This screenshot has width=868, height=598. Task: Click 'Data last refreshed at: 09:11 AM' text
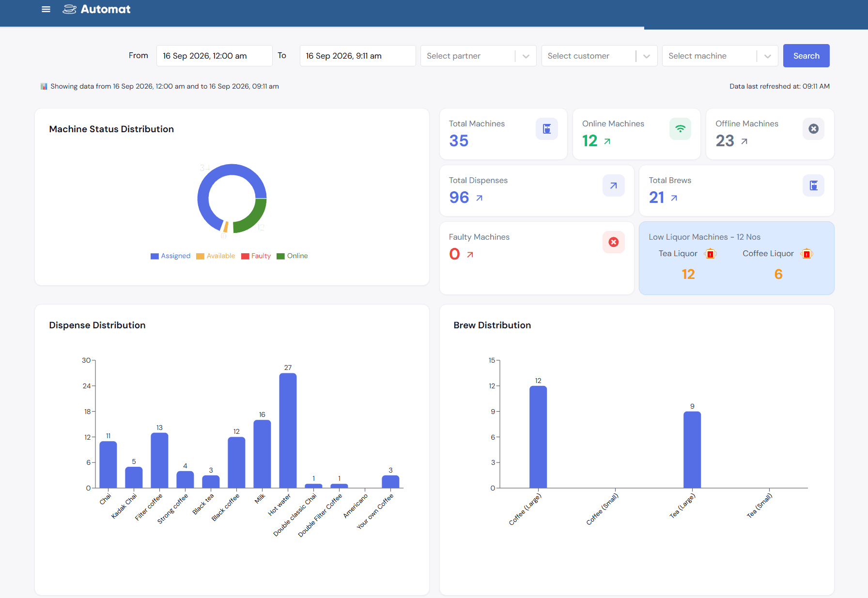point(779,86)
